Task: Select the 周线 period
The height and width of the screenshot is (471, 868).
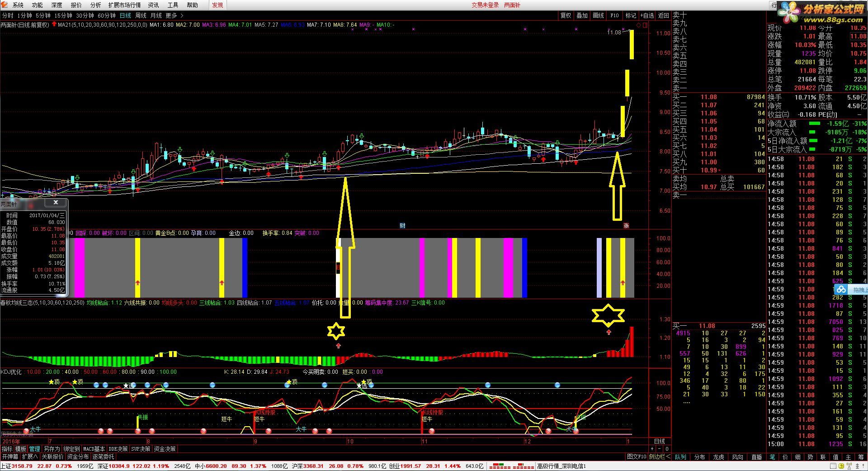Action: click(141, 15)
